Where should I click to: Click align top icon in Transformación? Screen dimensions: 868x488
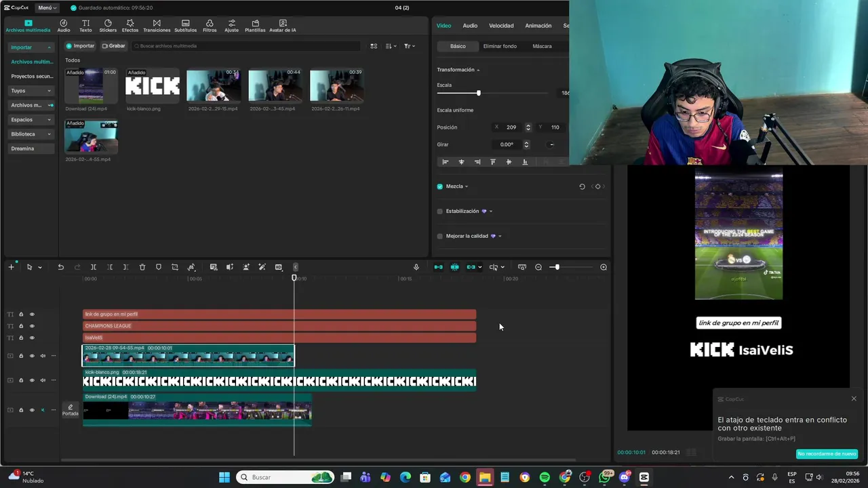(493, 162)
